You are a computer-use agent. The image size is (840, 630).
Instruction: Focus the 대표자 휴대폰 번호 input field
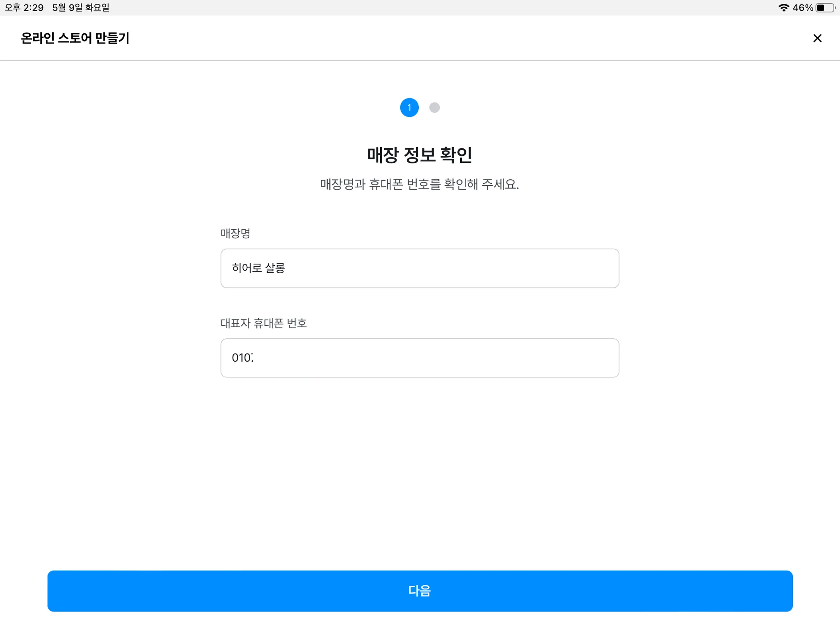point(419,358)
